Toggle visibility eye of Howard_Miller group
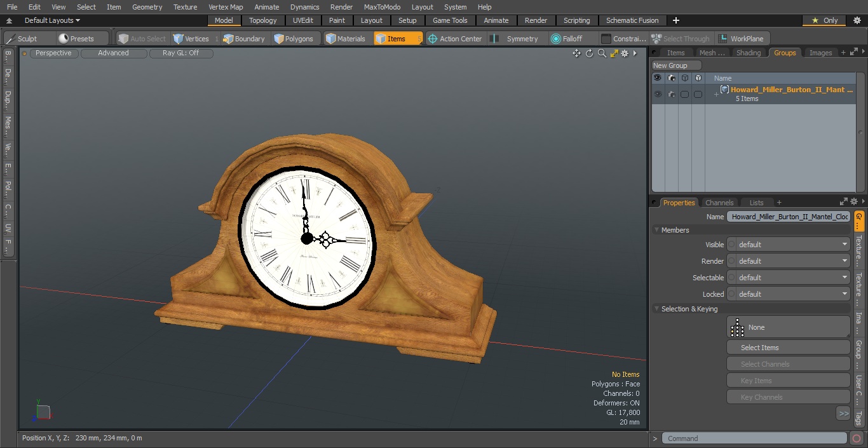This screenshot has height=448, width=868. click(x=658, y=94)
